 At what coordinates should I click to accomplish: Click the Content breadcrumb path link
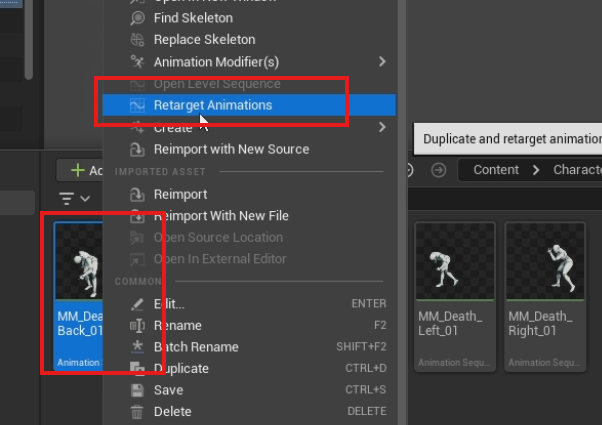click(x=496, y=170)
